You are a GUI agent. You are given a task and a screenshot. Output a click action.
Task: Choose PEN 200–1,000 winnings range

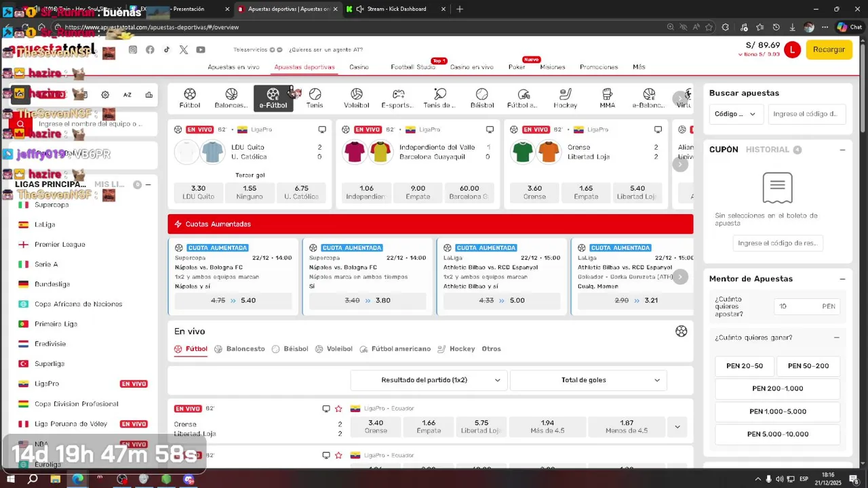point(778,389)
